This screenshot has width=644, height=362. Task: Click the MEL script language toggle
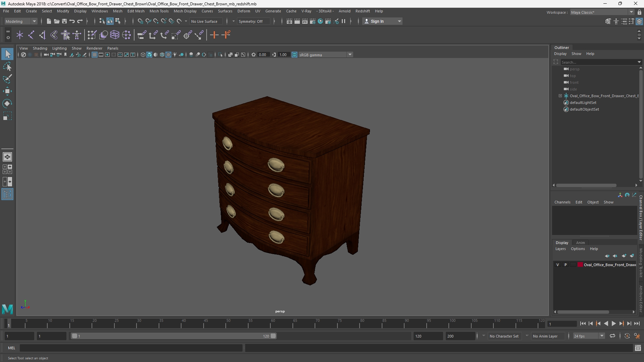(x=12, y=348)
